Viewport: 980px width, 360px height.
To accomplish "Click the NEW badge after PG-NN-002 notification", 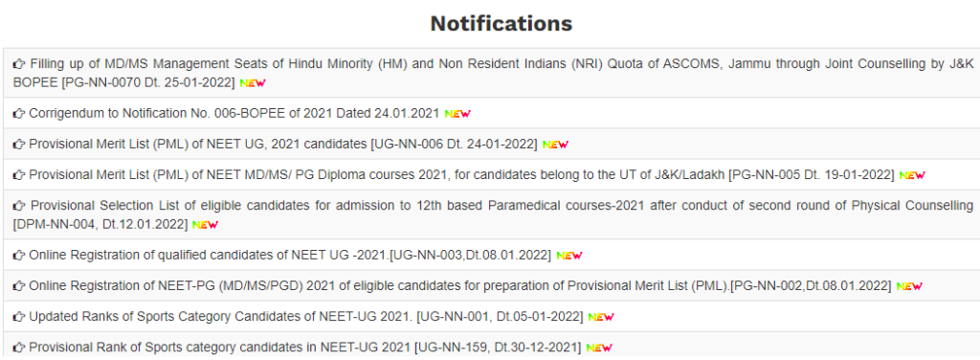I will pyautogui.click(x=909, y=286).
